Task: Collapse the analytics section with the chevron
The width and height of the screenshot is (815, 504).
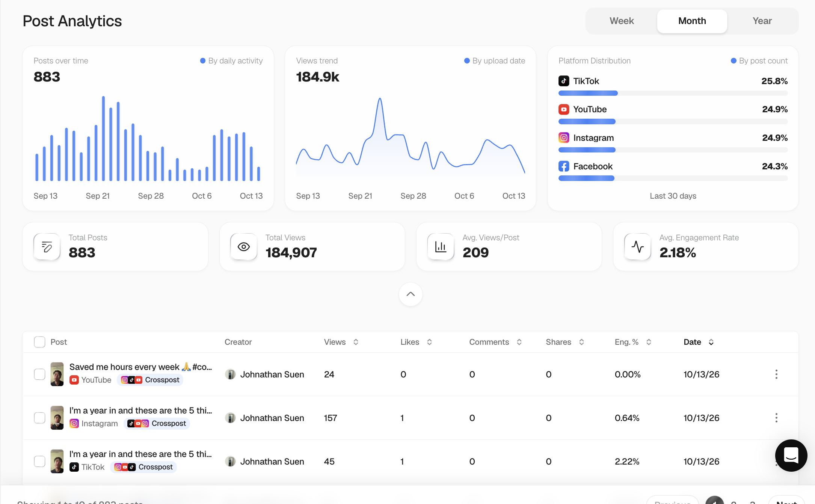Action: [411, 294]
